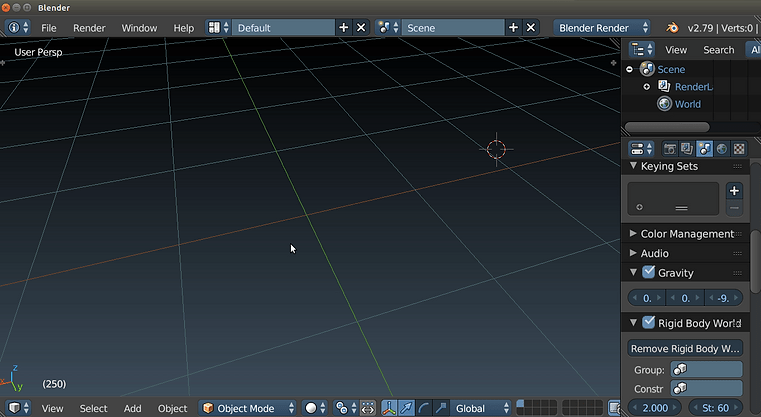
Task: Collapse the Keying Sets panel
Action: click(633, 166)
